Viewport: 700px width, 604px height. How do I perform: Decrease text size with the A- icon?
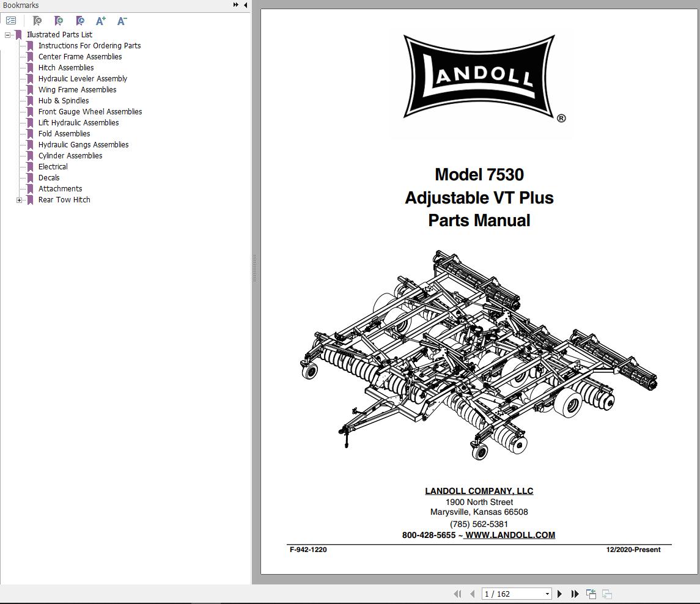point(122,20)
